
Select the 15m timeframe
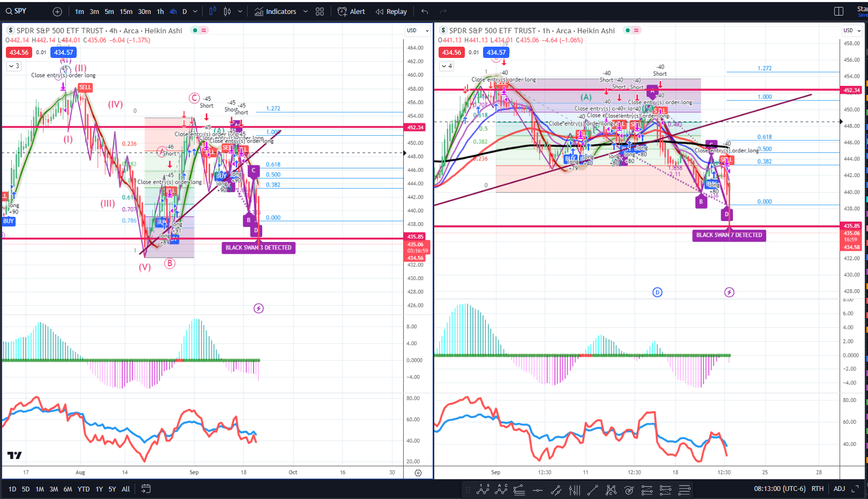(126, 11)
